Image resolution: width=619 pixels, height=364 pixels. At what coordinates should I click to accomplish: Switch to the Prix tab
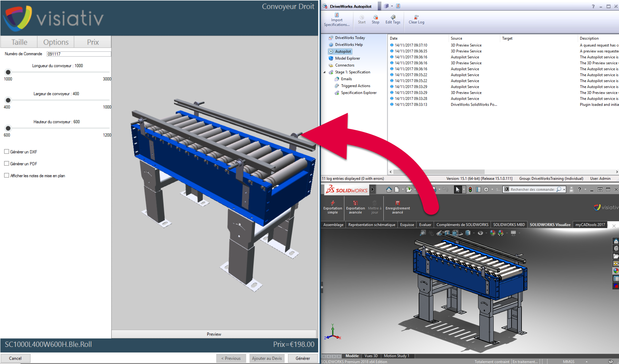pos(93,42)
